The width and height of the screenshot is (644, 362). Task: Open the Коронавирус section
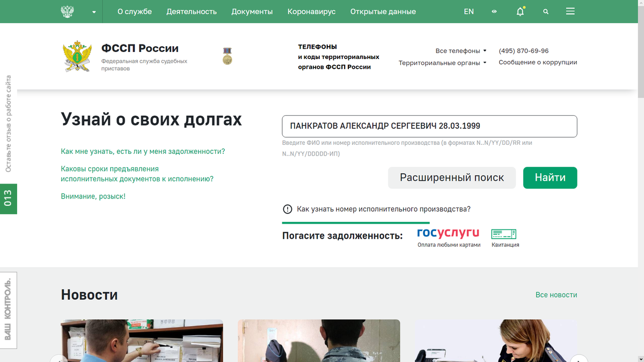click(311, 11)
